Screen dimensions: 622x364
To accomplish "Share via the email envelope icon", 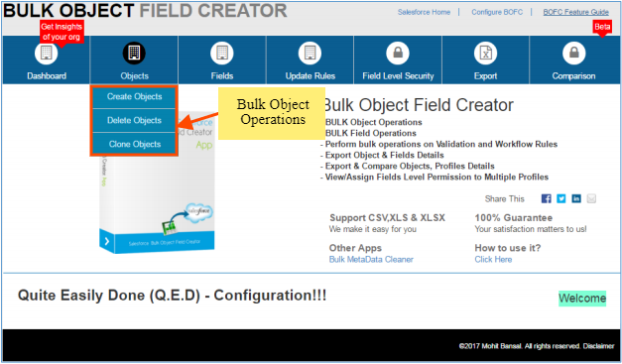I will pyautogui.click(x=591, y=198).
